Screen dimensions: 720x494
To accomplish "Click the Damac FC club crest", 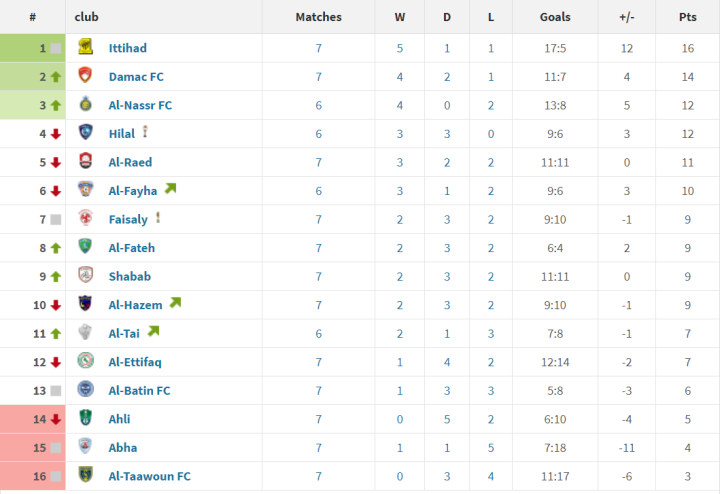I will (x=85, y=76).
